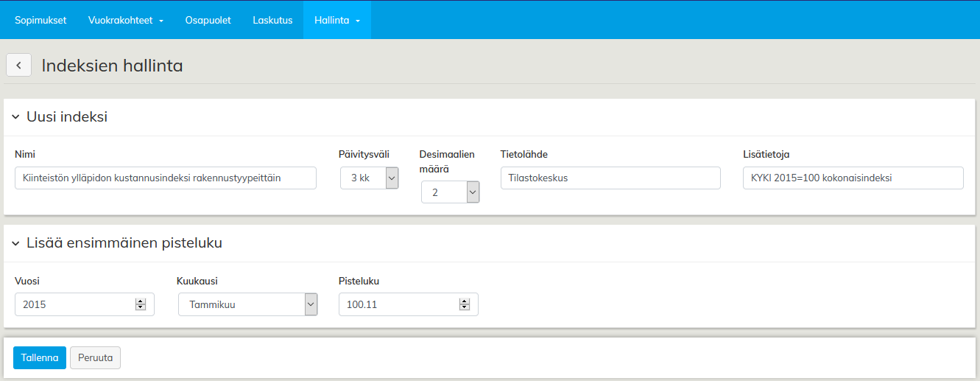This screenshot has height=381, width=980.
Task: Click the Lisätietoja text field
Action: (x=853, y=178)
